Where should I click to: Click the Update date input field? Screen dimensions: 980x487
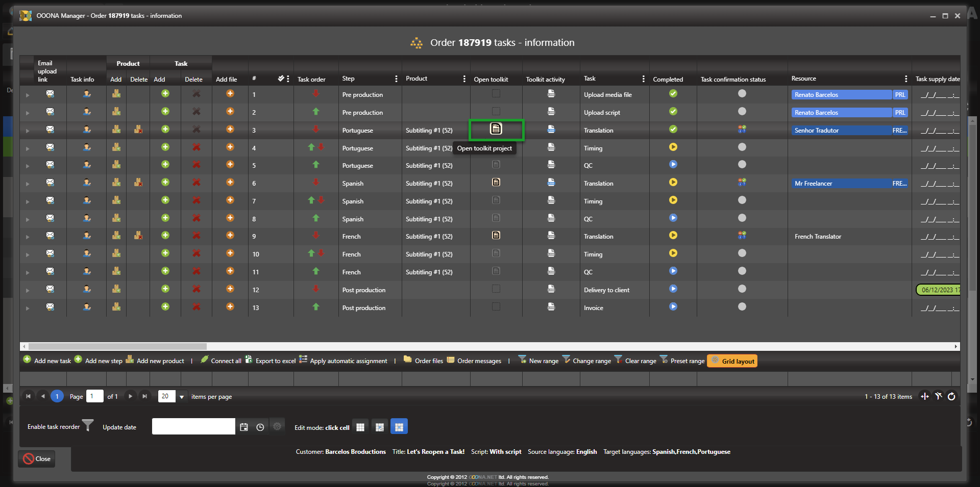tap(193, 427)
